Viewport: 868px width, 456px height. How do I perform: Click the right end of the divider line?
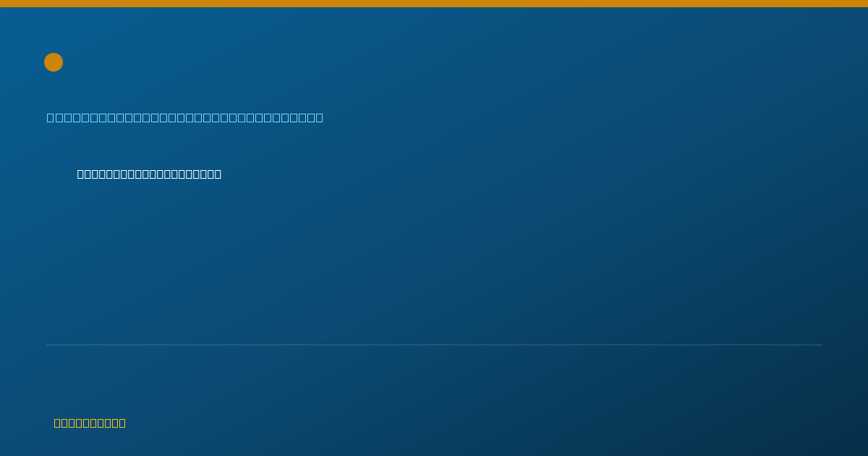click(x=820, y=345)
